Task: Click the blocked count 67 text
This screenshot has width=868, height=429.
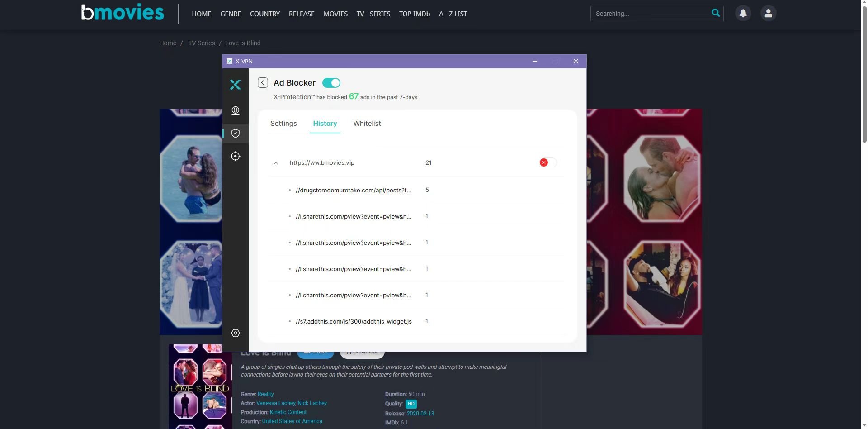Action: coord(354,96)
